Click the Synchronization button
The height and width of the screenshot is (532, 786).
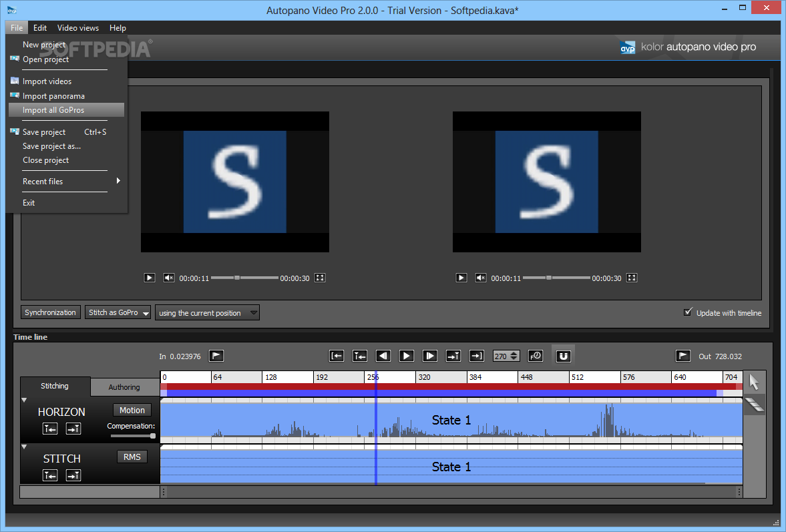50,312
